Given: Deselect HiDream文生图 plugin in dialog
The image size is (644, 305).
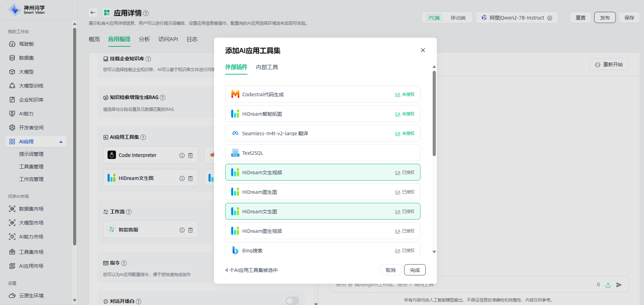Looking at the screenshot, I should coord(323,211).
